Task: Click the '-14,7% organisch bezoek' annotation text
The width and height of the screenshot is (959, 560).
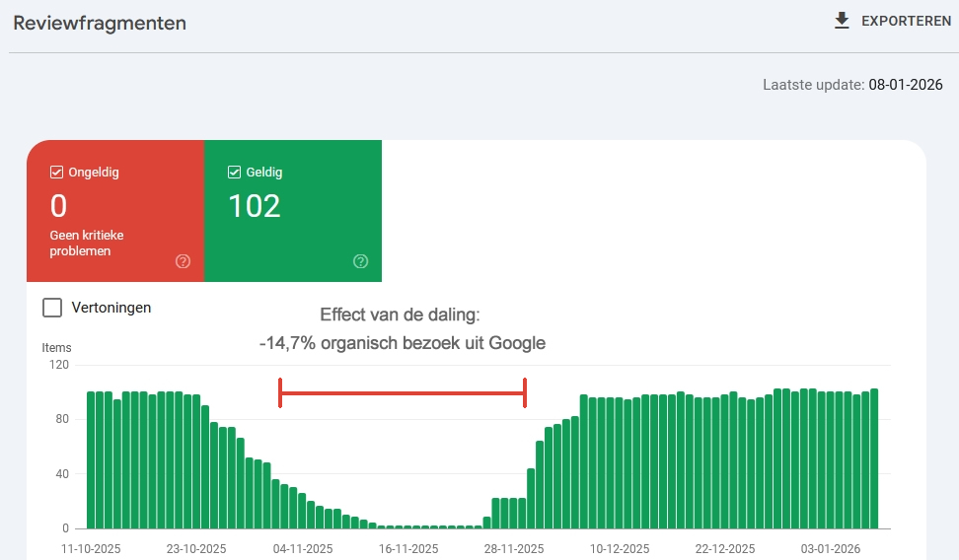Action: point(403,343)
